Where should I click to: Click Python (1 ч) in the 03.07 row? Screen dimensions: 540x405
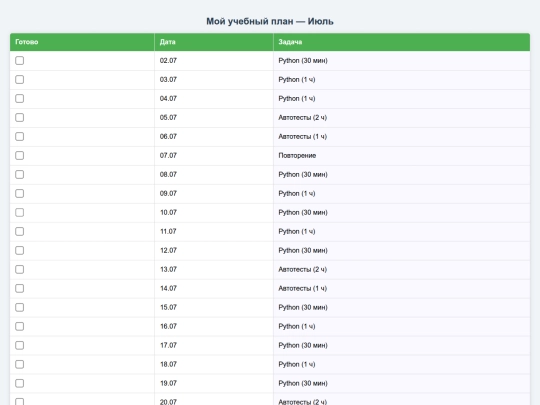click(x=297, y=80)
